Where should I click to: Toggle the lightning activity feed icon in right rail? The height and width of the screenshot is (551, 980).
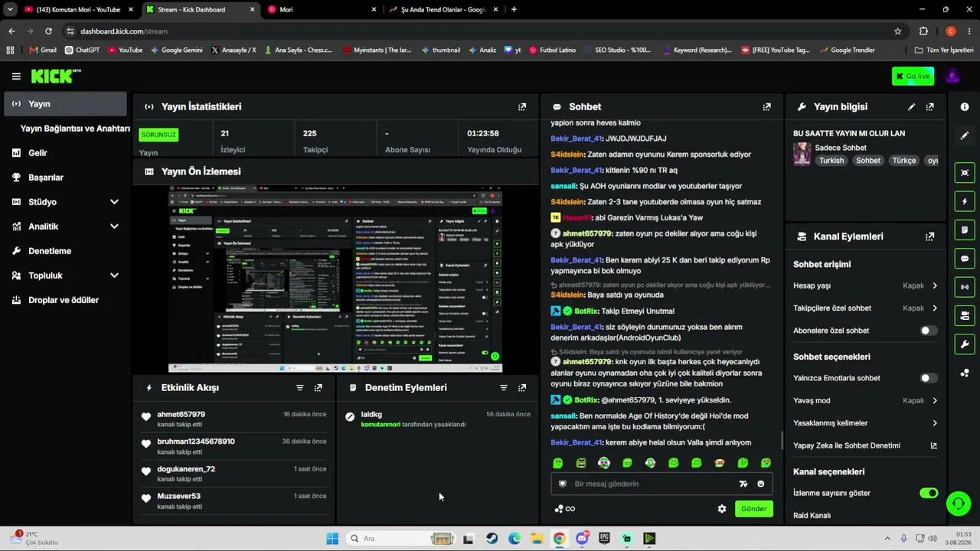tap(965, 201)
